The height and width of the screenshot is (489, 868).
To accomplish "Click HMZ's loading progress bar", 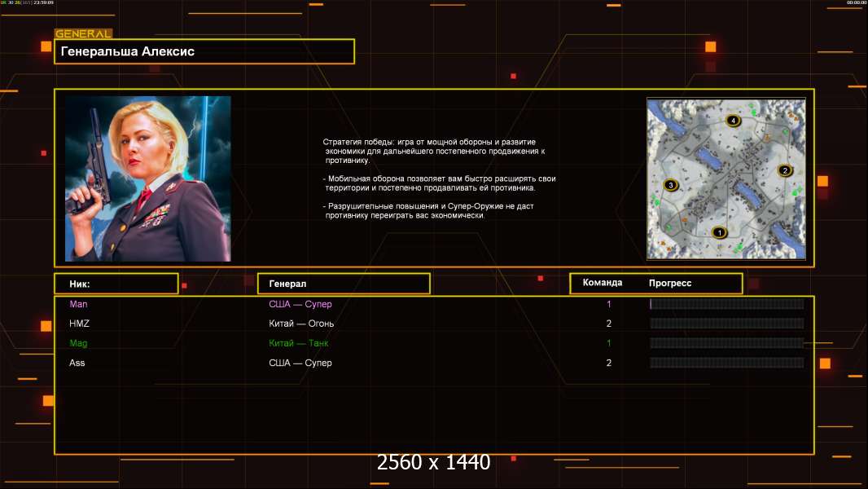I will tap(727, 324).
